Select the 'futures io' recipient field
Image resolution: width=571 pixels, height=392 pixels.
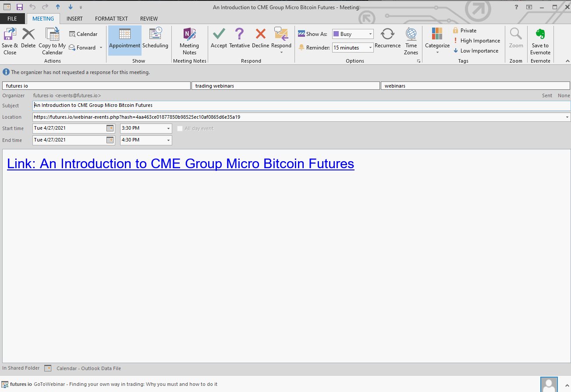coord(96,86)
